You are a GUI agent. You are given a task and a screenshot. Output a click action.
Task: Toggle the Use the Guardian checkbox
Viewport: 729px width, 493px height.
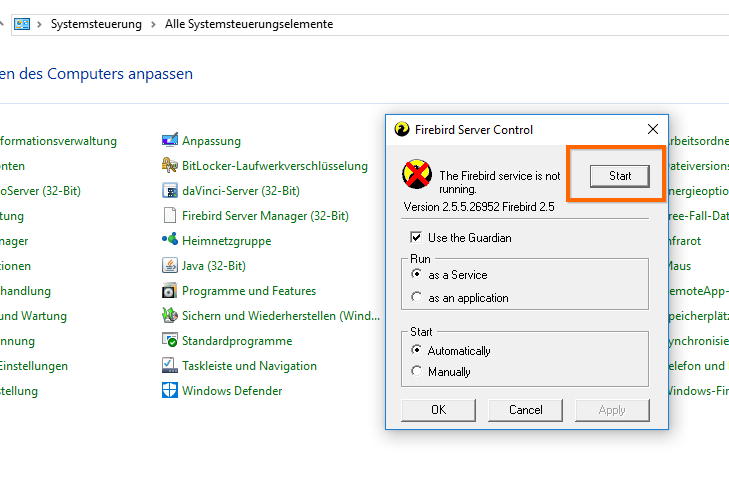point(416,238)
